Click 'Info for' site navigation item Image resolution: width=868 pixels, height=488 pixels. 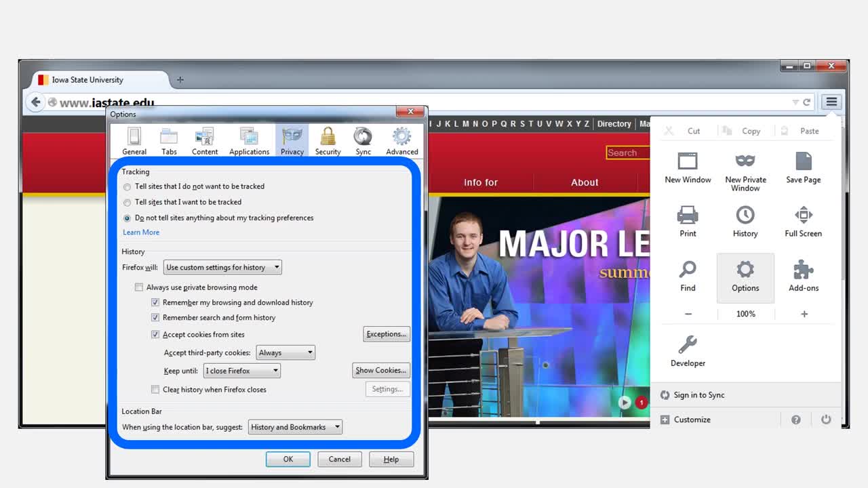481,182
